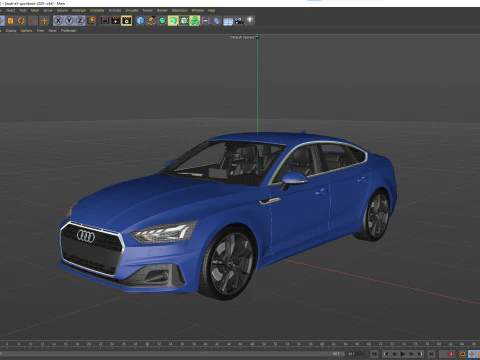Toggle the Z axis lock

coord(80,21)
